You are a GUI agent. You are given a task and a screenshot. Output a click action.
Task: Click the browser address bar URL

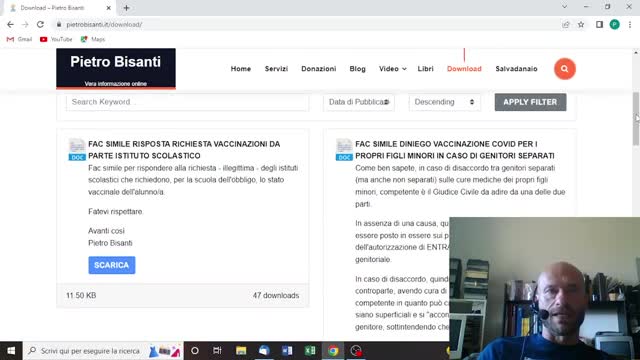[104, 24]
